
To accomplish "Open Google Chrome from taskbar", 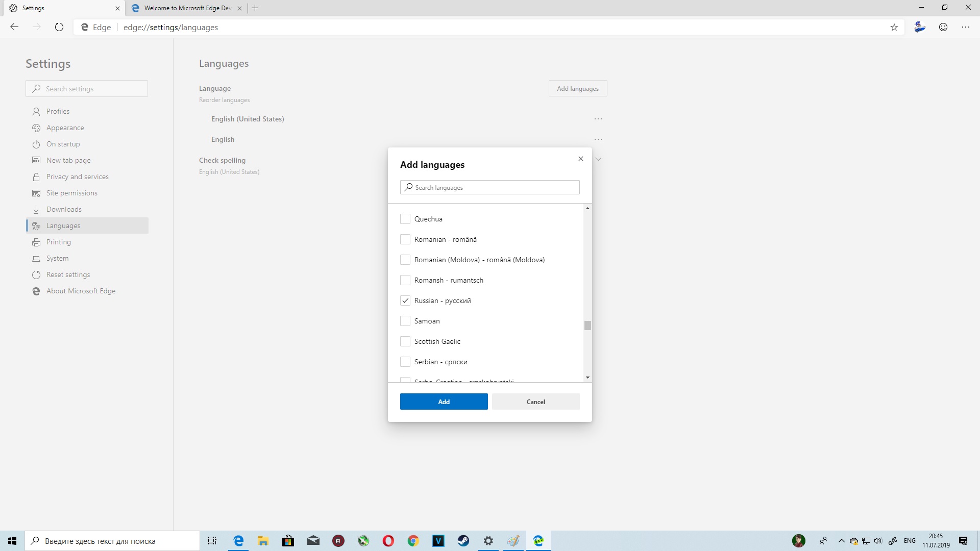I will (413, 541).
